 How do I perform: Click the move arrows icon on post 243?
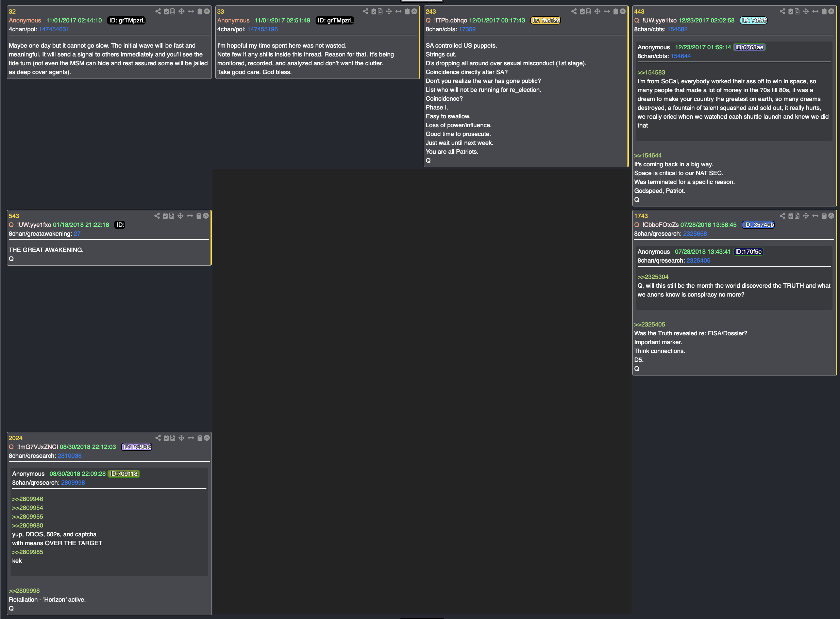pos(597,11)
